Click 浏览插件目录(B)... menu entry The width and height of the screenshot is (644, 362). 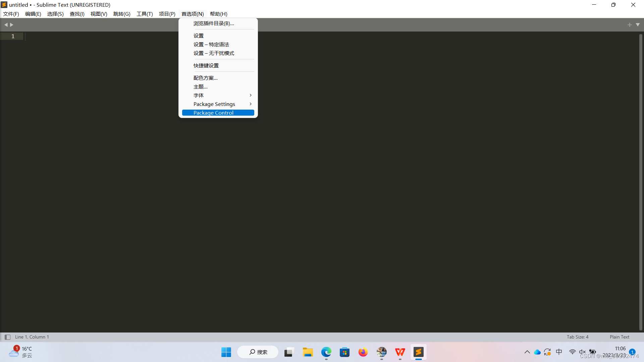(x=214, y=23)
